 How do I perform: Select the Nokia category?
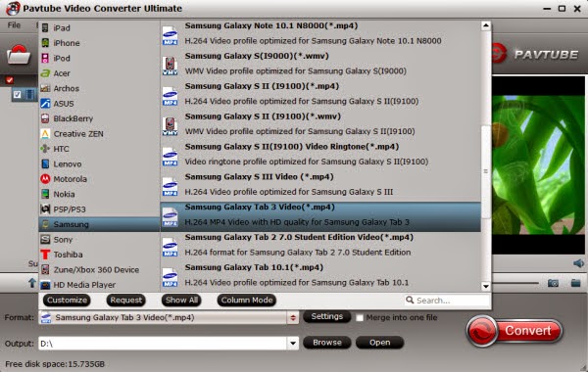coord(99,194)
